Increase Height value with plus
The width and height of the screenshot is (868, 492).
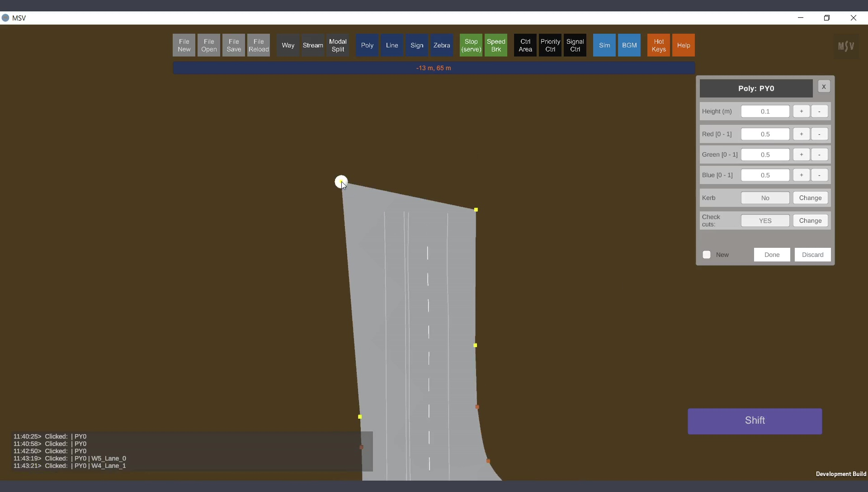click(801, 111)
